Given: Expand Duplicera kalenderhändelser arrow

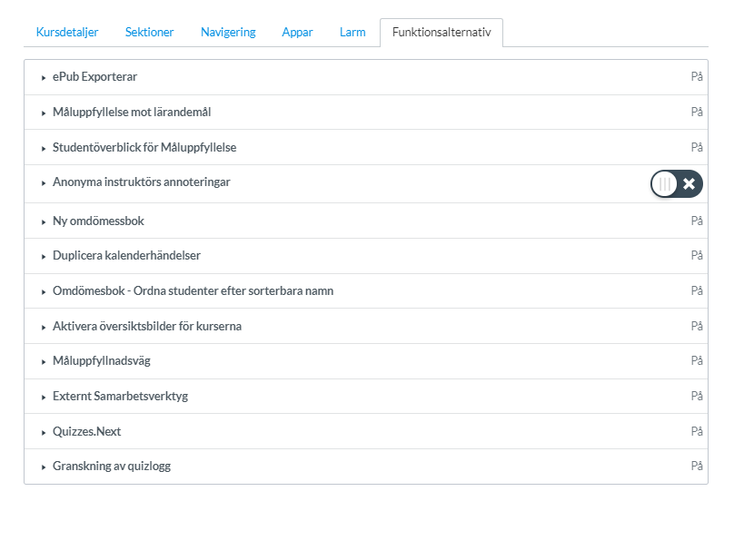Looking at the screenshot, I should coord(44,257).
